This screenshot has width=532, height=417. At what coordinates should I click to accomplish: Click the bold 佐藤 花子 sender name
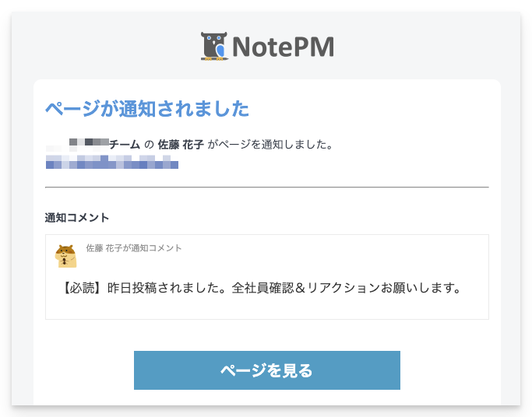pos(181,145)
